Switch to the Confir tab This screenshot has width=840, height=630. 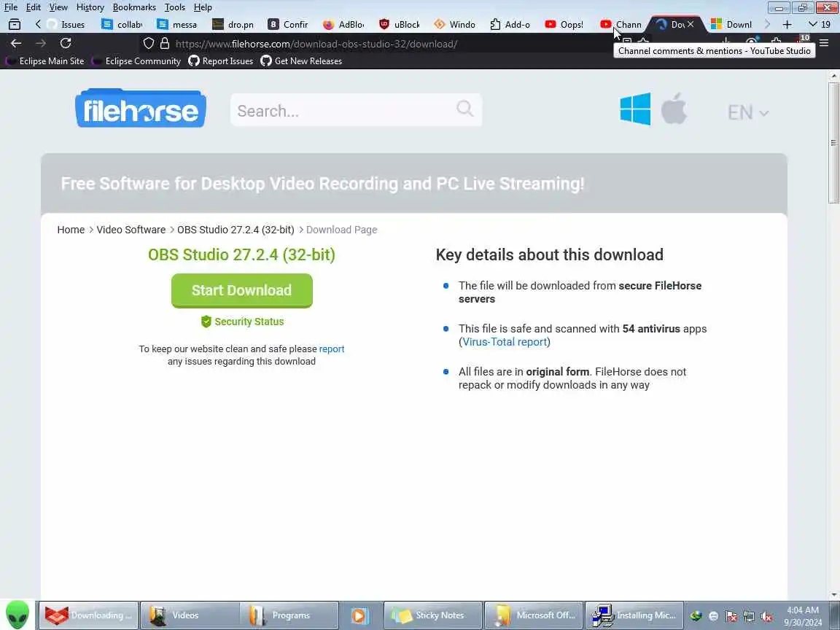(x=289, y=25)
